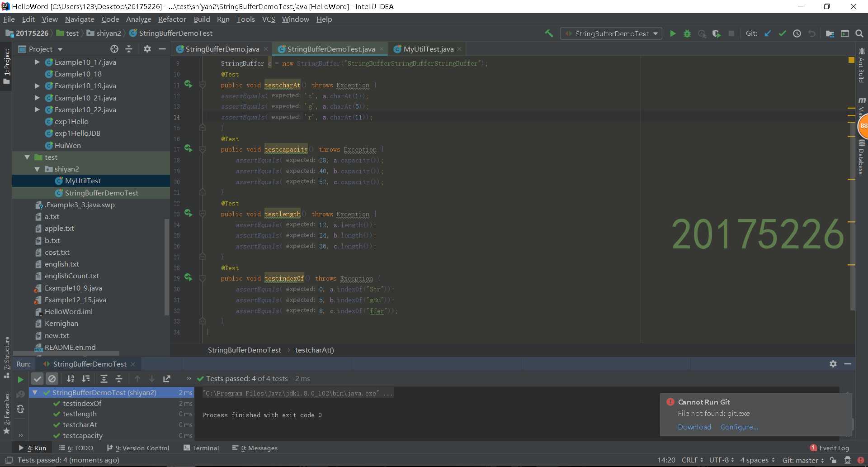The image size is (868, 467).
Task: Expand Example10_17.java in tree
Action: tap(37, 62)
